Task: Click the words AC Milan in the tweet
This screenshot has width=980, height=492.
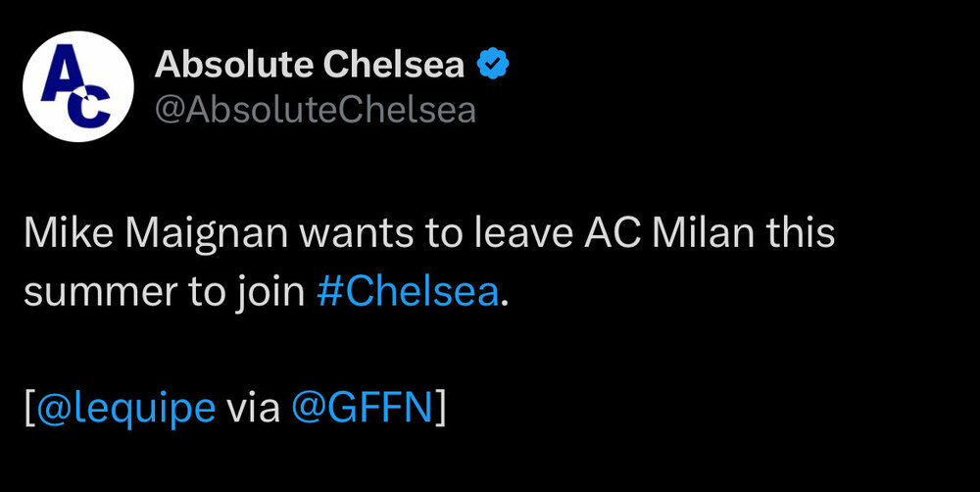Action: (x=669, y=233)
